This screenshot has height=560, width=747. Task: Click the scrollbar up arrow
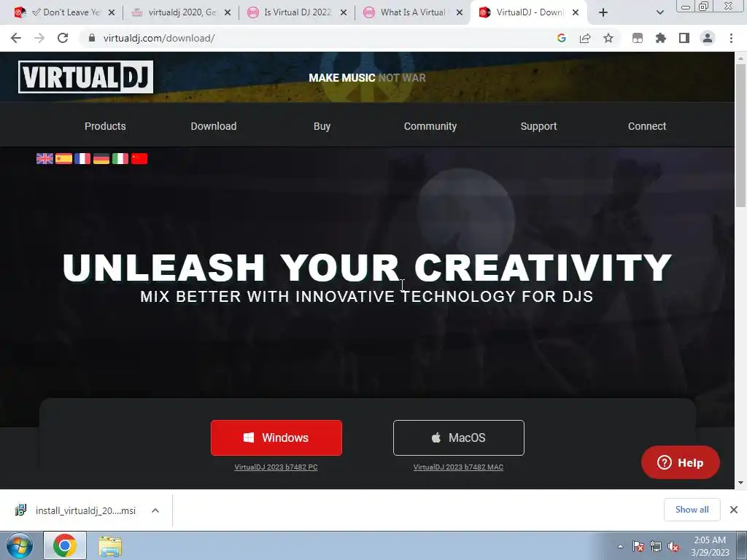(x=740, y=58)
